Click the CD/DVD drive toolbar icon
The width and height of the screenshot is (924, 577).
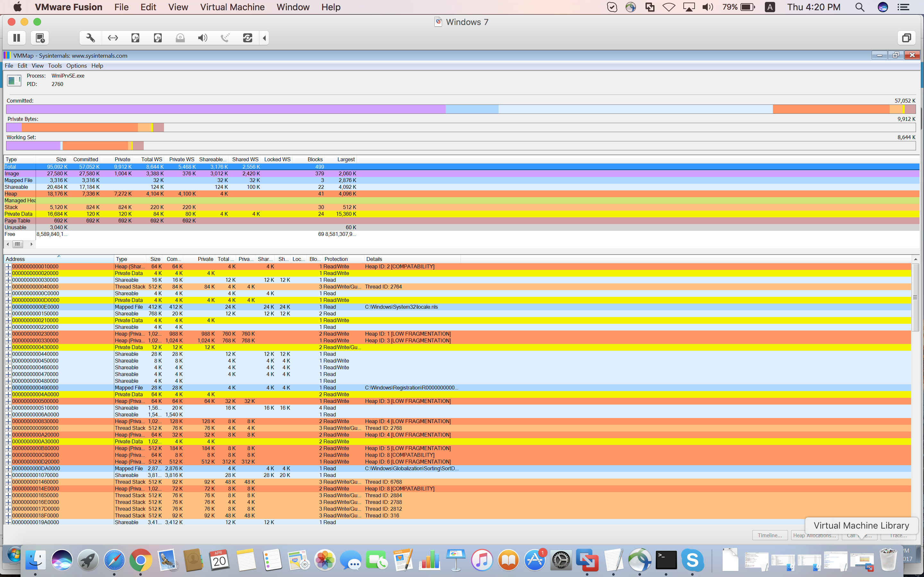[x=180, y=38]
